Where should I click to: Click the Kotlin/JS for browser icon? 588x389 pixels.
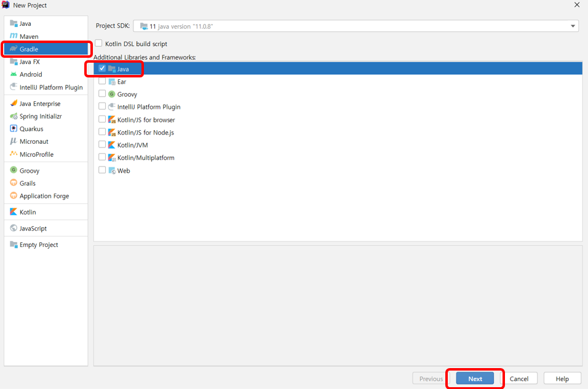[112, 120]
